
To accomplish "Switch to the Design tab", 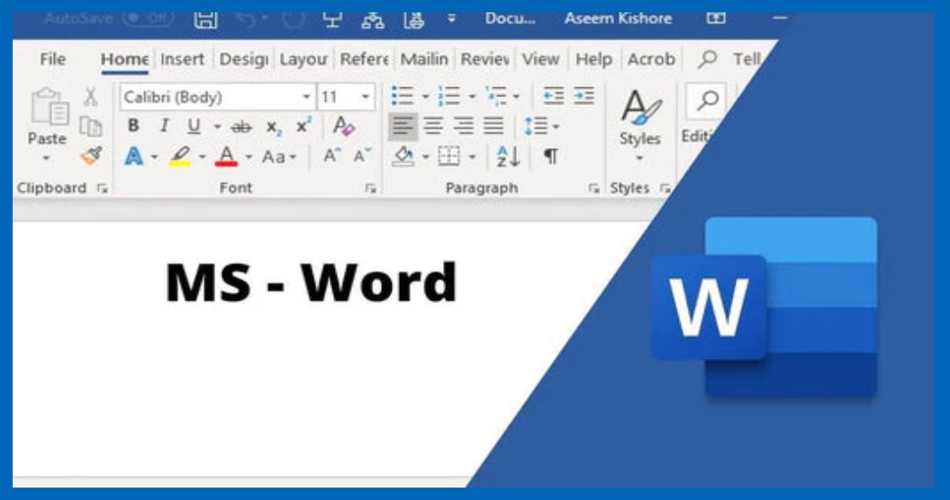I will tap(244, 59).
